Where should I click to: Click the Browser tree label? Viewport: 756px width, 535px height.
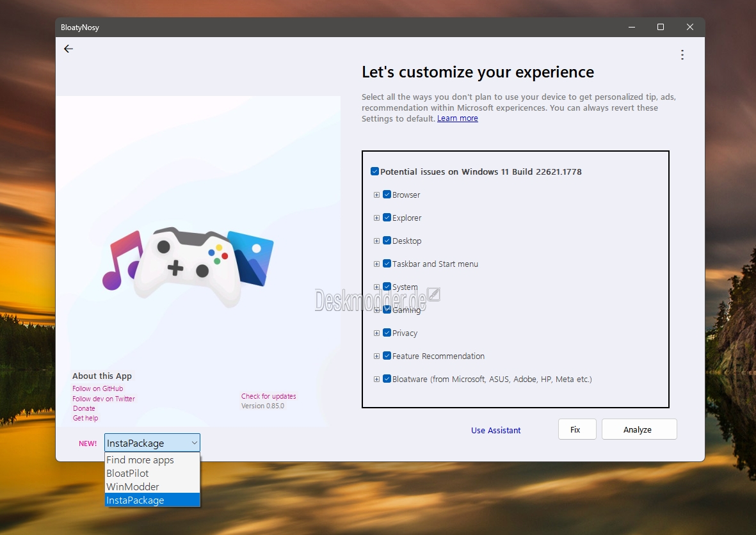(406, 195)
